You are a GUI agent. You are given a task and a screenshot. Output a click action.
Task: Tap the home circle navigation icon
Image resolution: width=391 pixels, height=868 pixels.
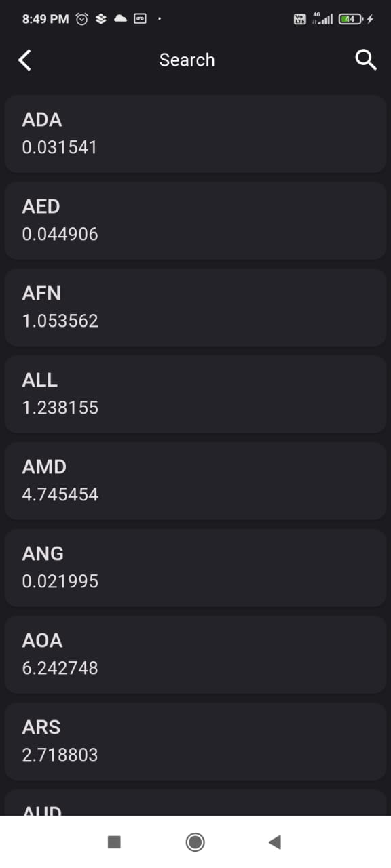coord(195,842)
